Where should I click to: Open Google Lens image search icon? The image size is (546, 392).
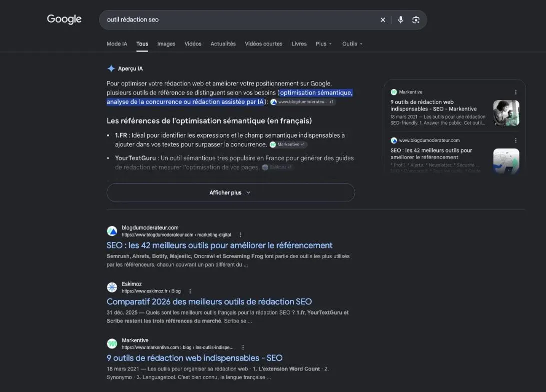tap(416, 20)
